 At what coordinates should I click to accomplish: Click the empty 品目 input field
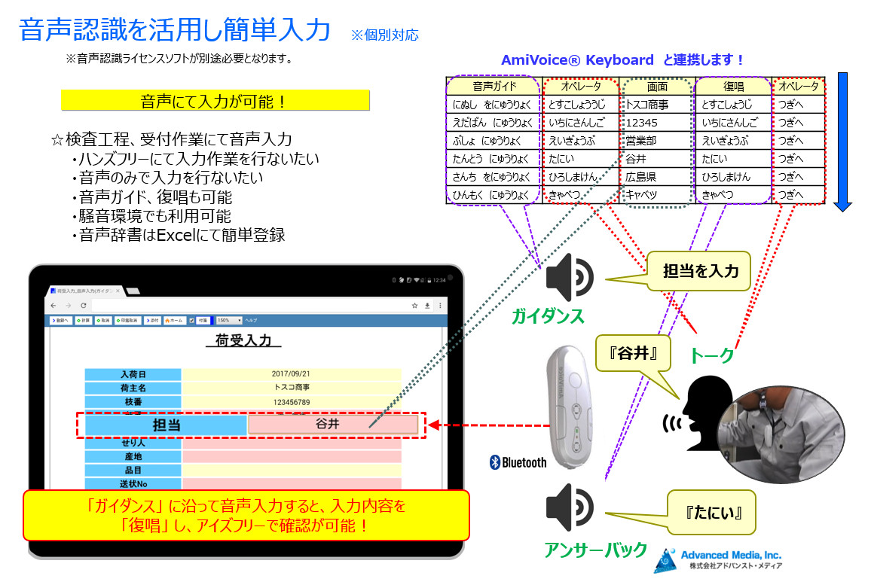291,471
